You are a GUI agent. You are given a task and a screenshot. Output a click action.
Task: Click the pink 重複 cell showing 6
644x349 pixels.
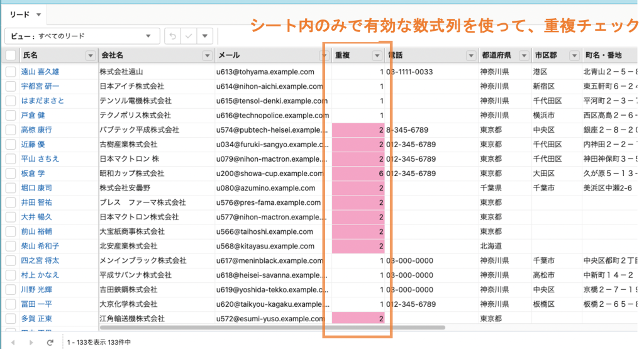[x=358, y=173]
